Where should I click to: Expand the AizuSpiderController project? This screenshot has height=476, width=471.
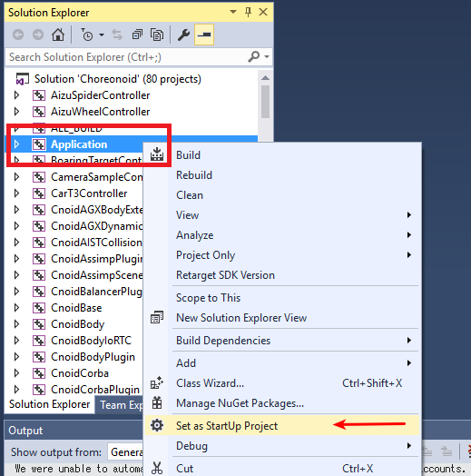click(x=16, y=95)
